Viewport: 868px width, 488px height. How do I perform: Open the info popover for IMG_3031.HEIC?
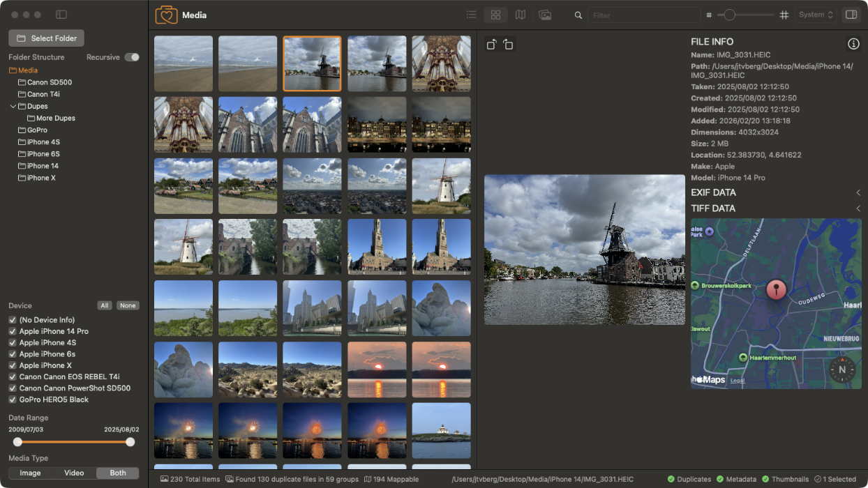pos(853,43)
